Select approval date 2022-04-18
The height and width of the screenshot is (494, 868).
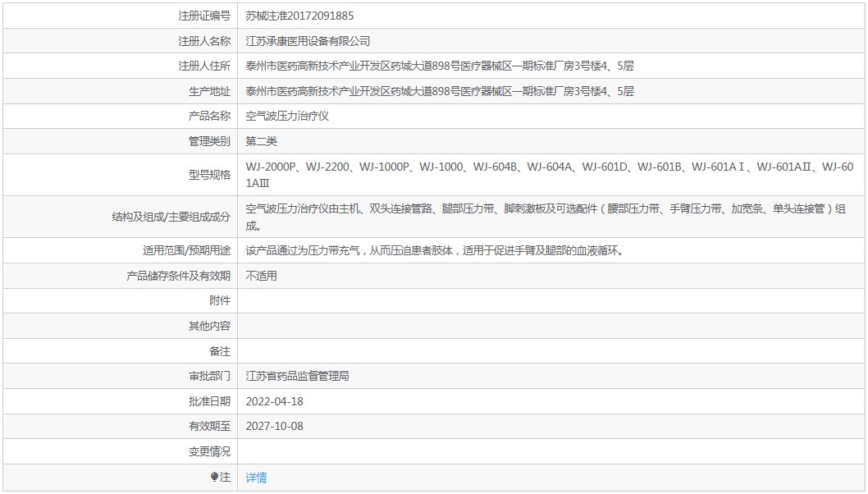tap(275, 401)
